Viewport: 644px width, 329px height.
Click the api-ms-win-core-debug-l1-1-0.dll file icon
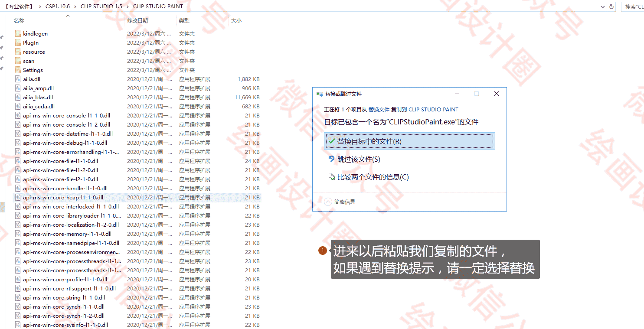[18, 143]
